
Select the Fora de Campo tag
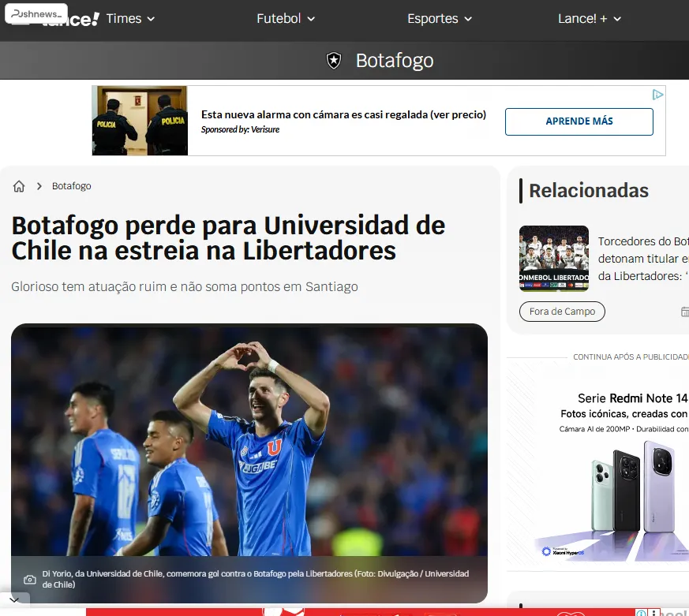point(562,312)
